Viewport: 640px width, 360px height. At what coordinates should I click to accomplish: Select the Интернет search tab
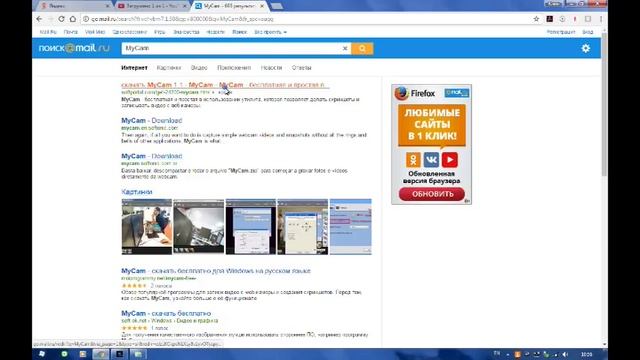tap(134, 68)
